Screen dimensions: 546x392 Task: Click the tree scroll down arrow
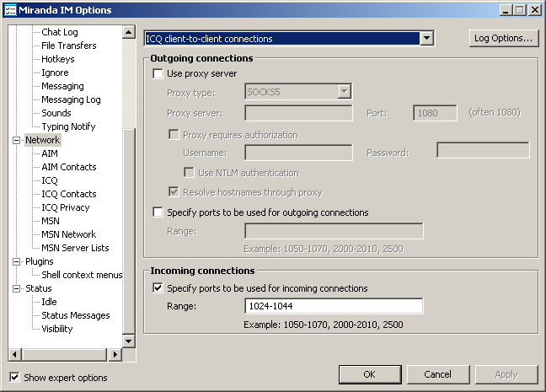click(128, 341)
